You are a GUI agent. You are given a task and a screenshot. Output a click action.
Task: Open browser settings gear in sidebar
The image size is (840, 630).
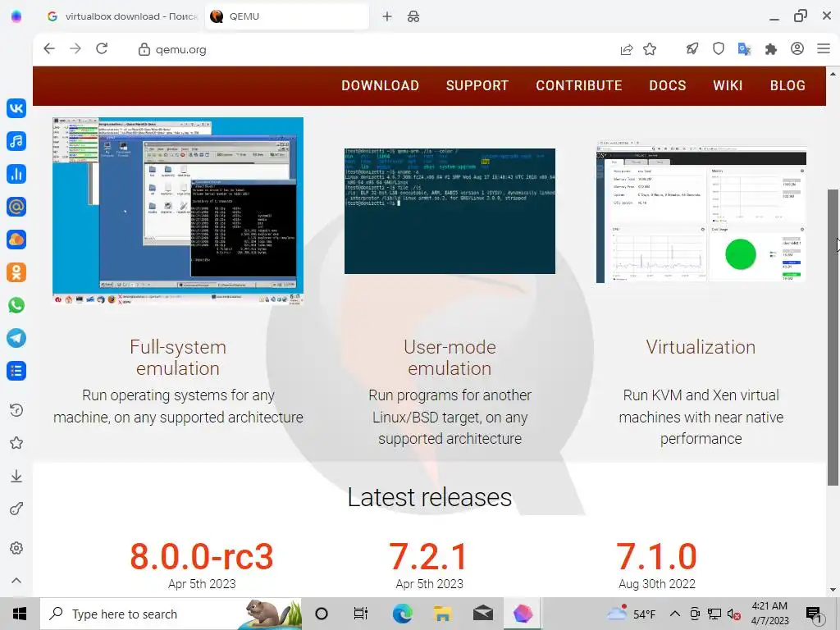click(16, 548)
